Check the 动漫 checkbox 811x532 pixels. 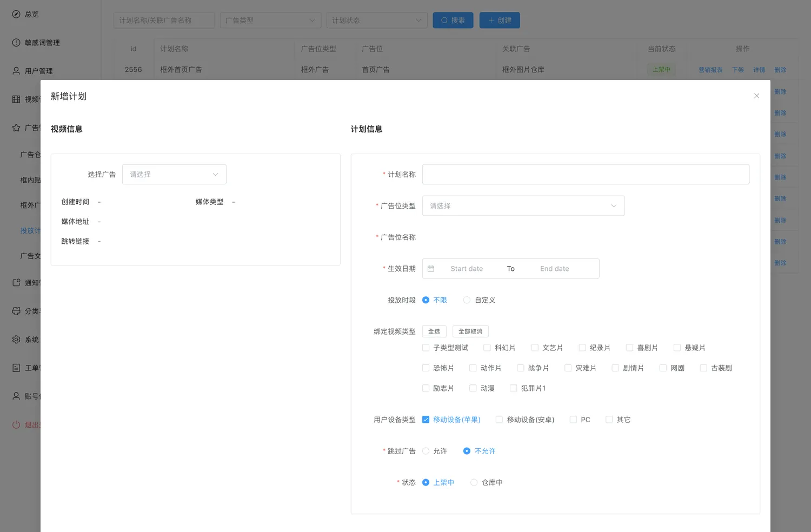(473, 388)
